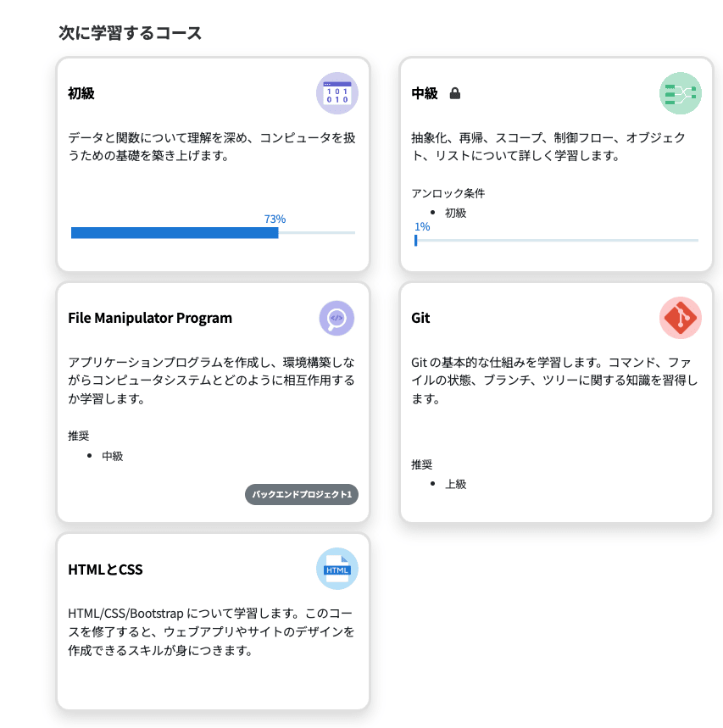This screenshot has width=723, height=728.
Task: Open the 中級 course title
Action: pyautogui.click(x=425, y=93)
